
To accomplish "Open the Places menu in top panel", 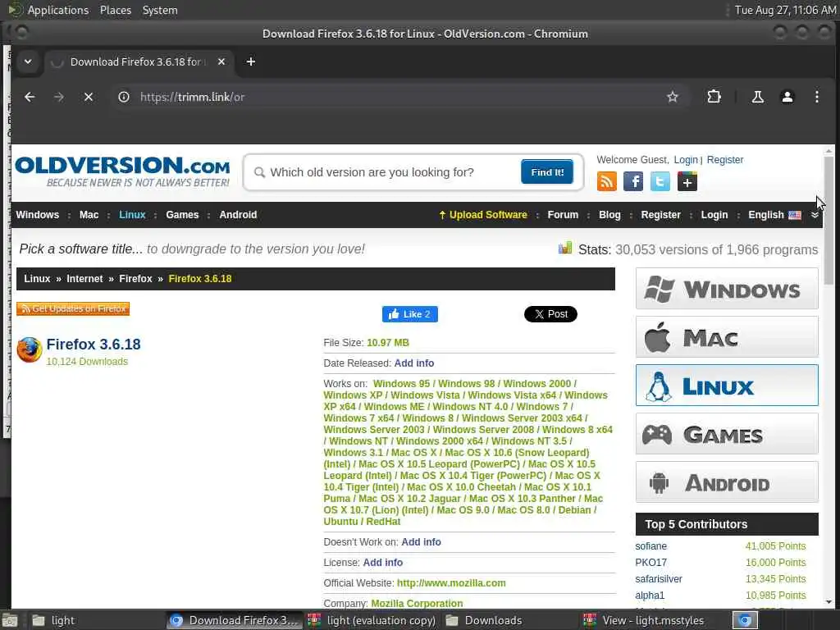I will [x=115, y=10].
